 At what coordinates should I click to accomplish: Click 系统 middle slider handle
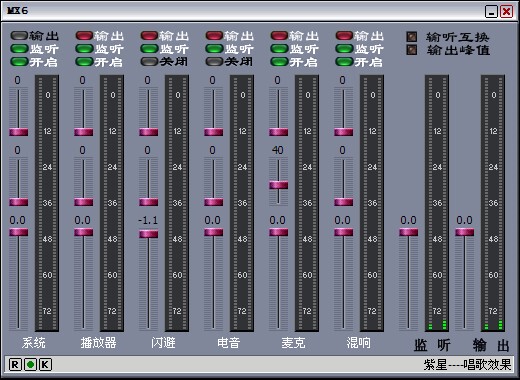coord(19,202)
